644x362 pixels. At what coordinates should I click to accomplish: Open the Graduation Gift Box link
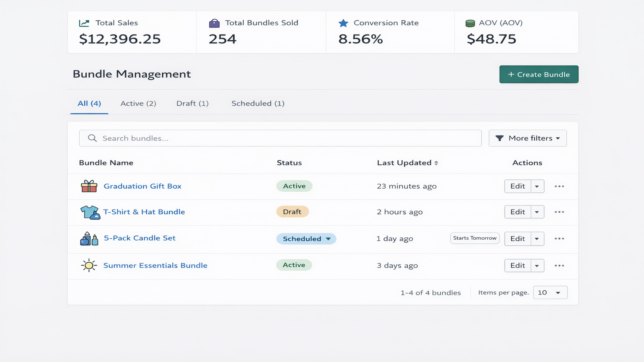coord(142,186)
